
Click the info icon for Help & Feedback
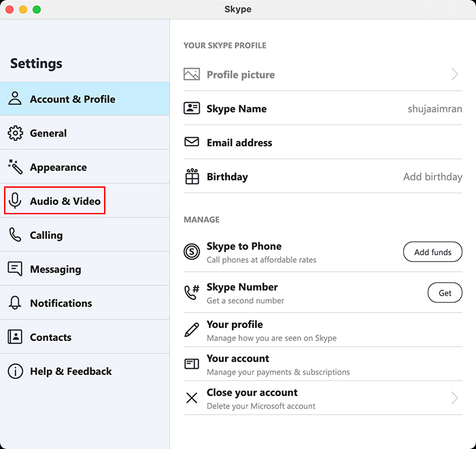coord(15,371)
